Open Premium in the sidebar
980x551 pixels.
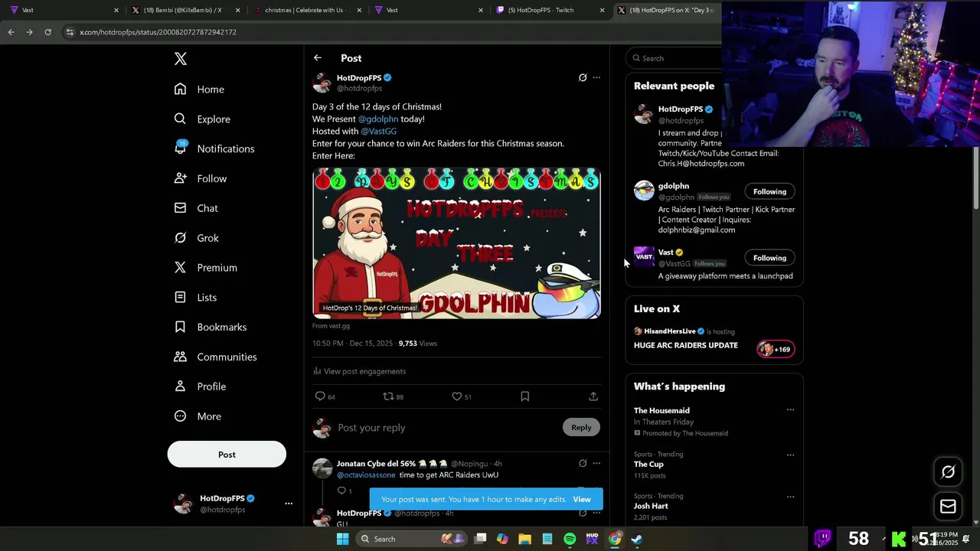point(205,268)
